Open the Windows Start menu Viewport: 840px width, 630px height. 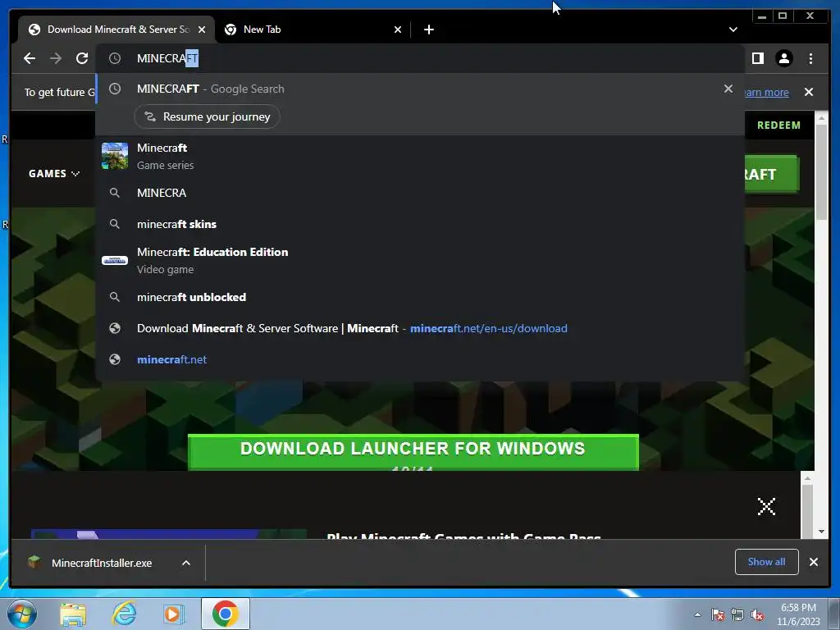tap(21, 614)
